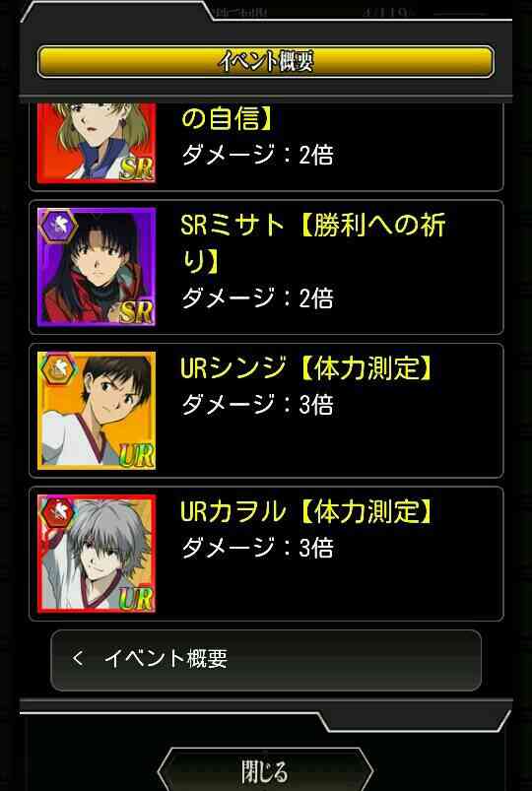Image resolution: width=532 pixels, height=791 pixels.
Task: Tap the UR Kaworu card portrait
Action: tap(97, 554)
